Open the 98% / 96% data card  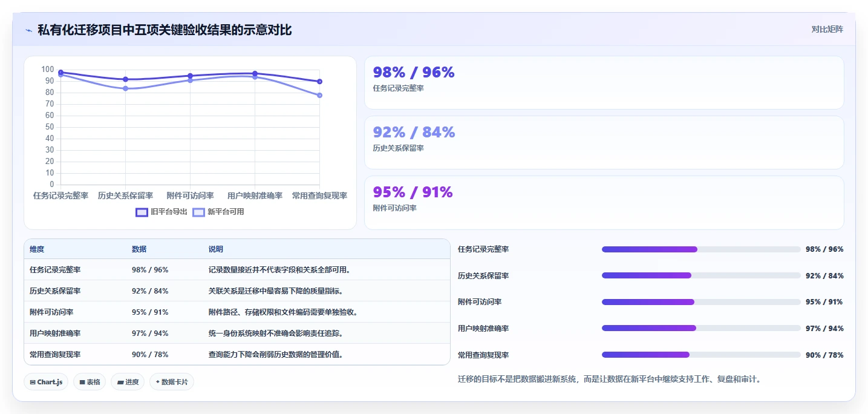point(604,82)
